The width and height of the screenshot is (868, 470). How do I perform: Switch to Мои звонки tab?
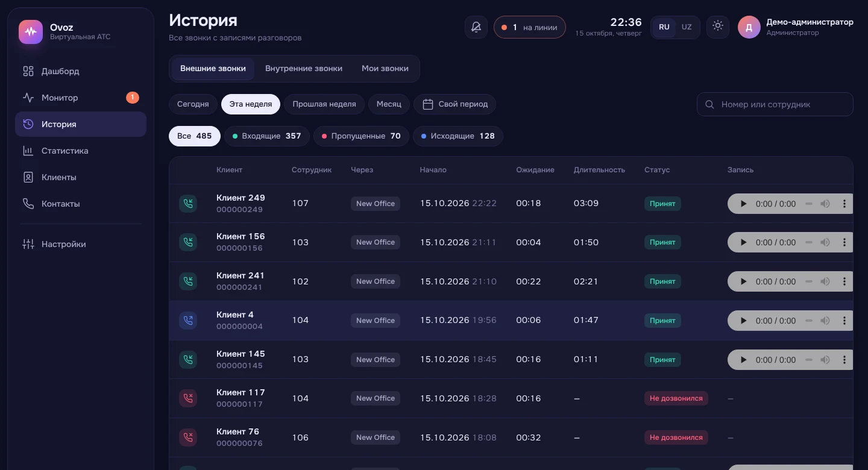tap(385, 69)
